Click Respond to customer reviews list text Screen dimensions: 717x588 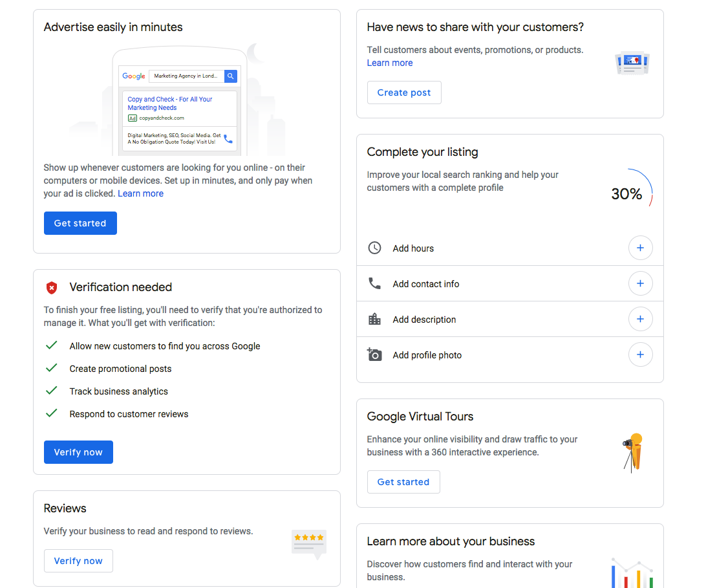(129, 414)
